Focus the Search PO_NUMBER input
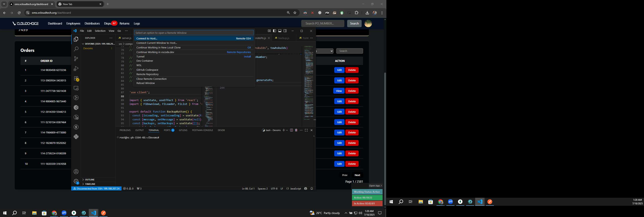644x217 pixels. [x=322, y=24]
